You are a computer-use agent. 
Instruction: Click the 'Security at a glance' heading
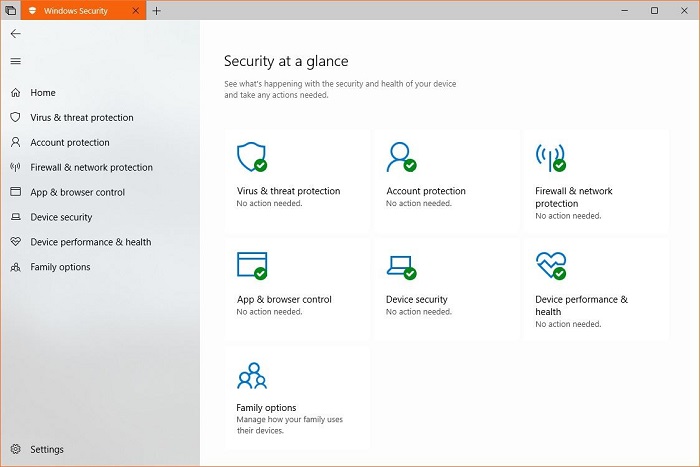point(286,61)
